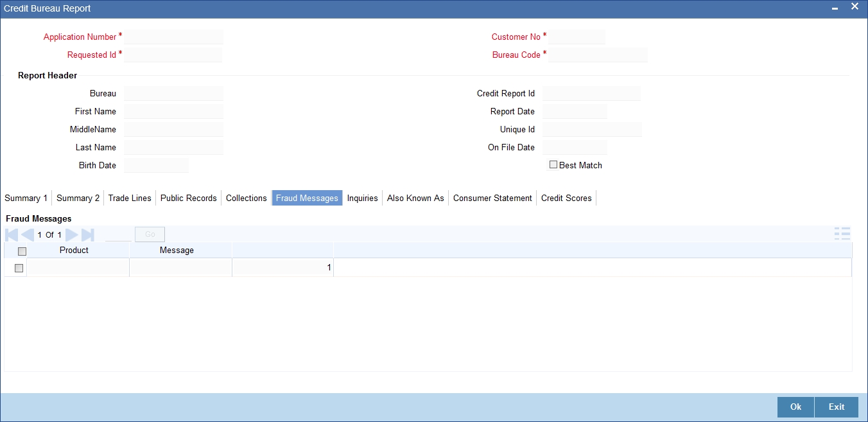Click the Product column header
The height and width of the screenshot is (422, 868).
click(x=74, y=250)
